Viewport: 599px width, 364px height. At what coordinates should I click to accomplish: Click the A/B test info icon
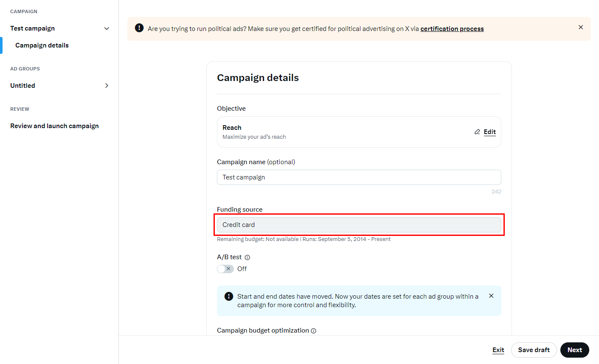[x=247, y=258]
